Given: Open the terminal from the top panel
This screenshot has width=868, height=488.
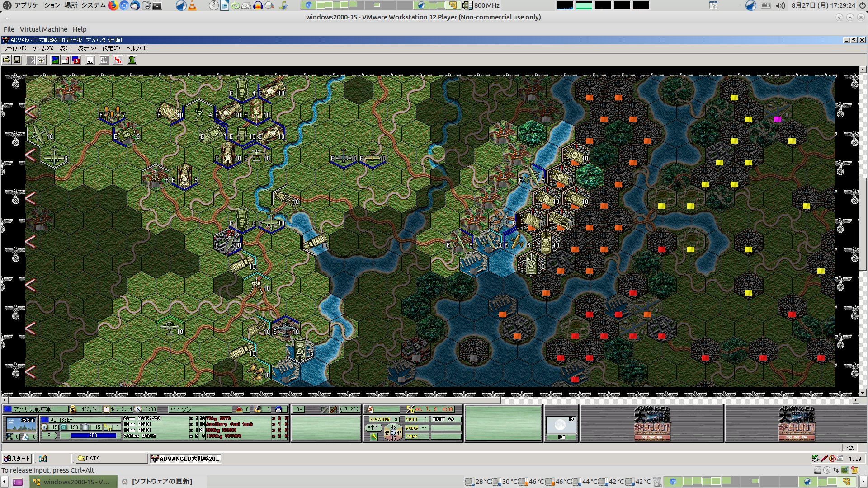Looking at the screenshot, I should [157, 5].
